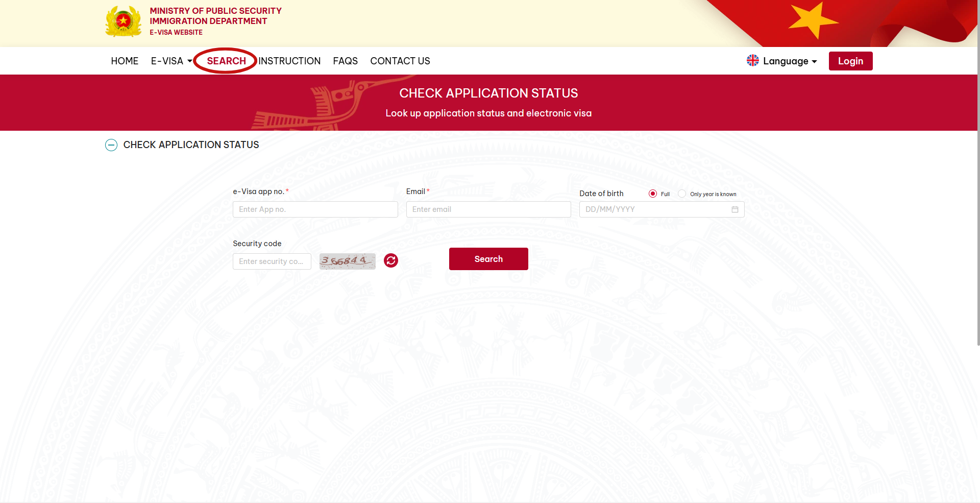The image size is (980, 503).
Task: Open the CONTACT US page
Action: coord(400,61)
